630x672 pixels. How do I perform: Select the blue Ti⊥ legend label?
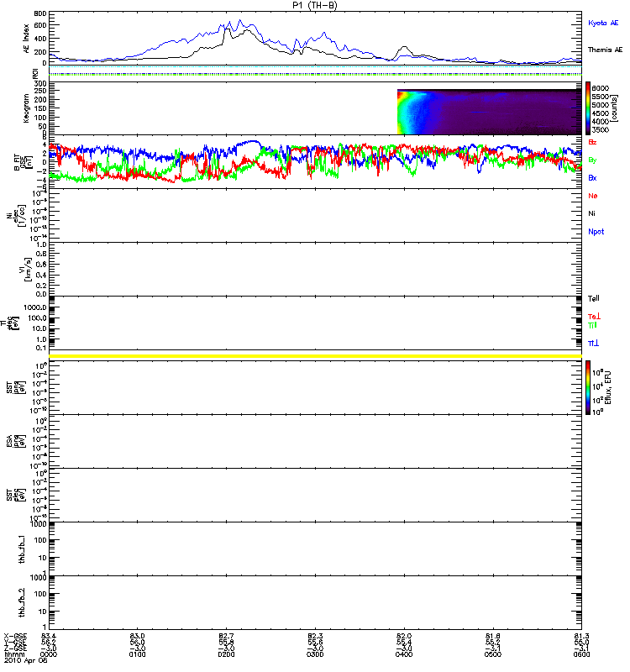[x=593, y=344]
